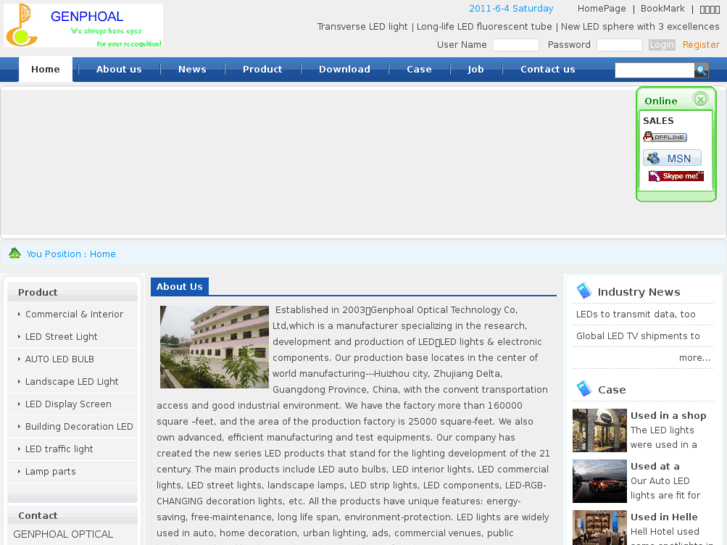
Task: Click the BookMark top link
Action: click(662, 9)
